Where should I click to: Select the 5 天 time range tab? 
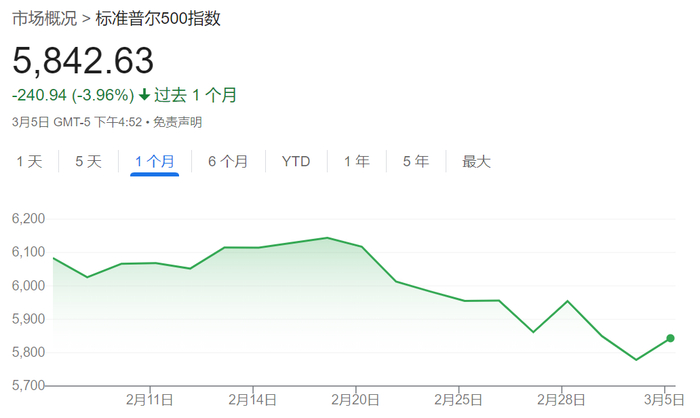(88, 161)
